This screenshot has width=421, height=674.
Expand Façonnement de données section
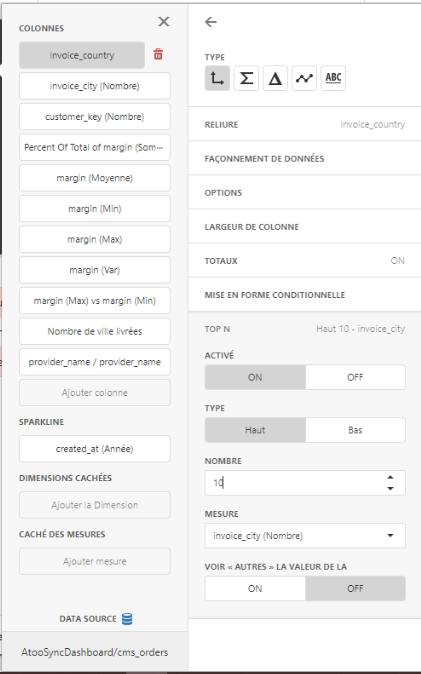(x=304, y=159)
